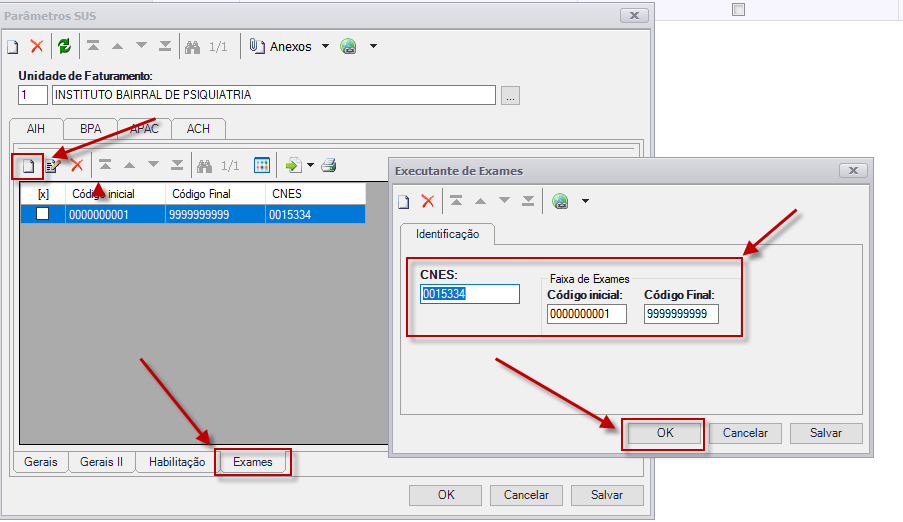Go to previous row in grid toolbar
The image size is (903, 522).
pyautogui.click(x=130, y=165)
